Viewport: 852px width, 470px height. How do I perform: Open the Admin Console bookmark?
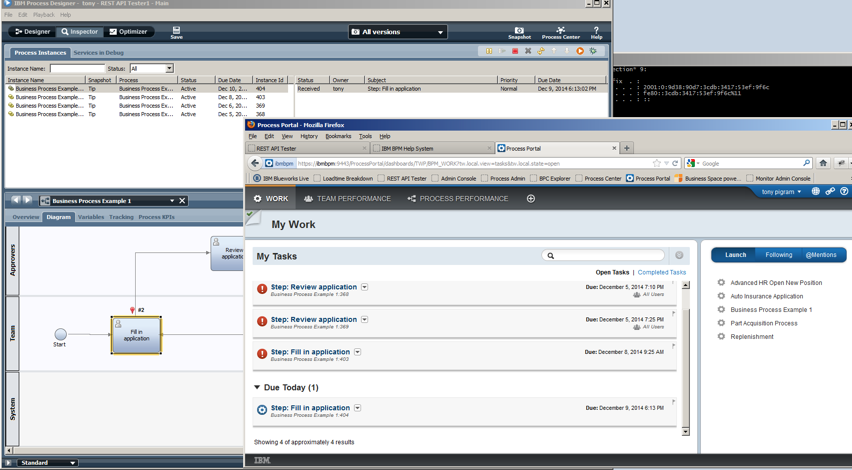pyautogui.click(x=454, y=178)
